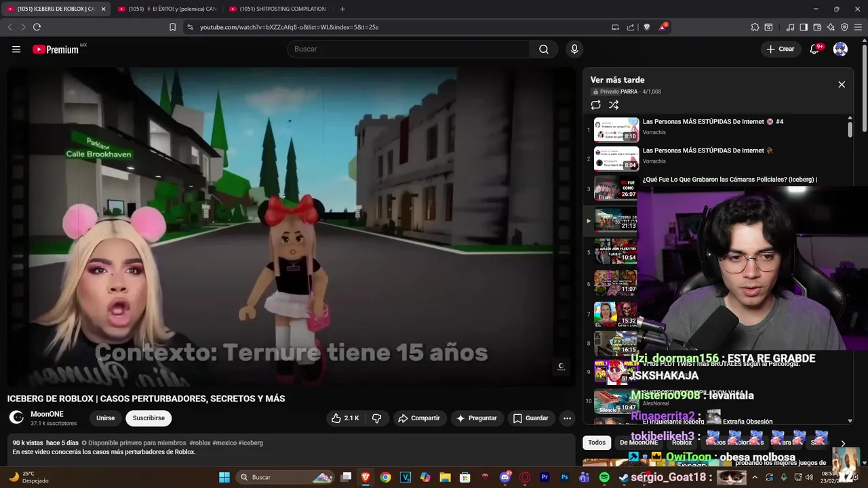Image resolution: width=868 pixels, height=488 pixels.
Task: Open a new browser tab
Action: pyautogui.click(x=342, y=9)
